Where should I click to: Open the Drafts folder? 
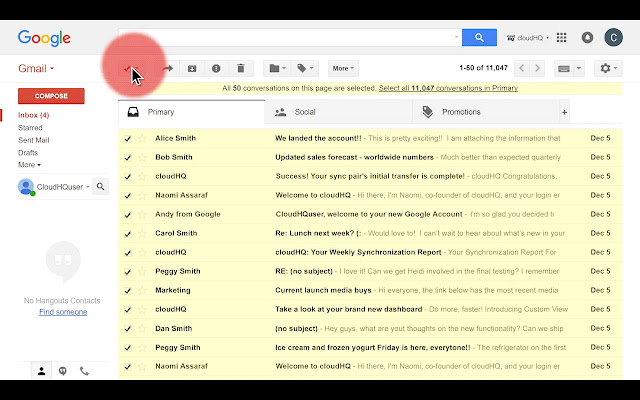(x=28, y=153)
